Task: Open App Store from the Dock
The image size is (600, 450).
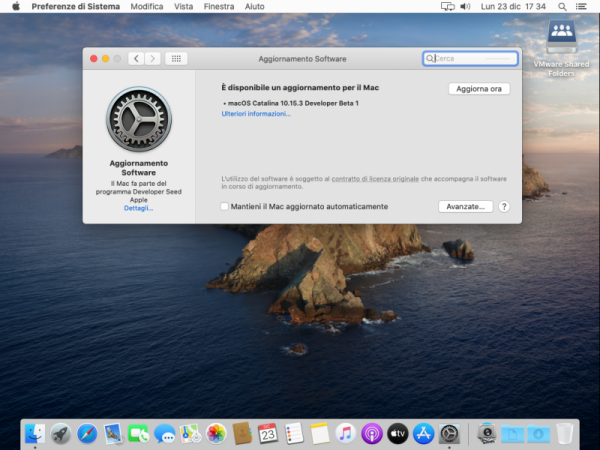Action: 423,434
